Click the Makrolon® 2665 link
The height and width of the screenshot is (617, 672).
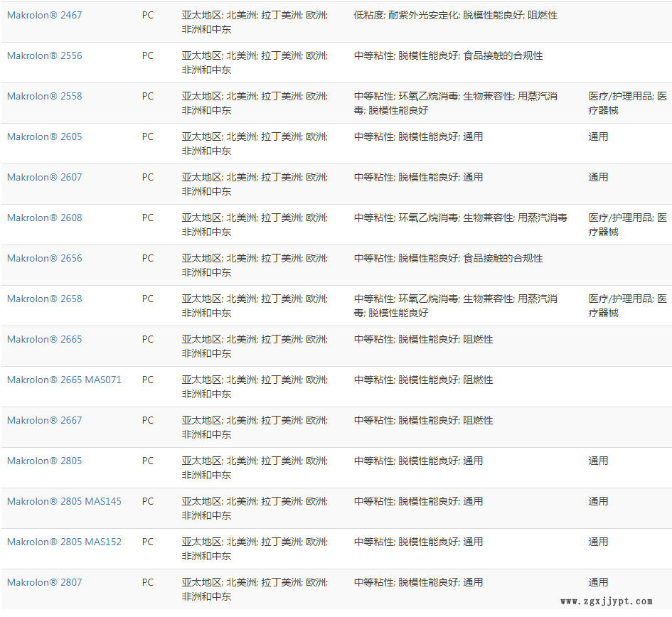pos(44,339)
